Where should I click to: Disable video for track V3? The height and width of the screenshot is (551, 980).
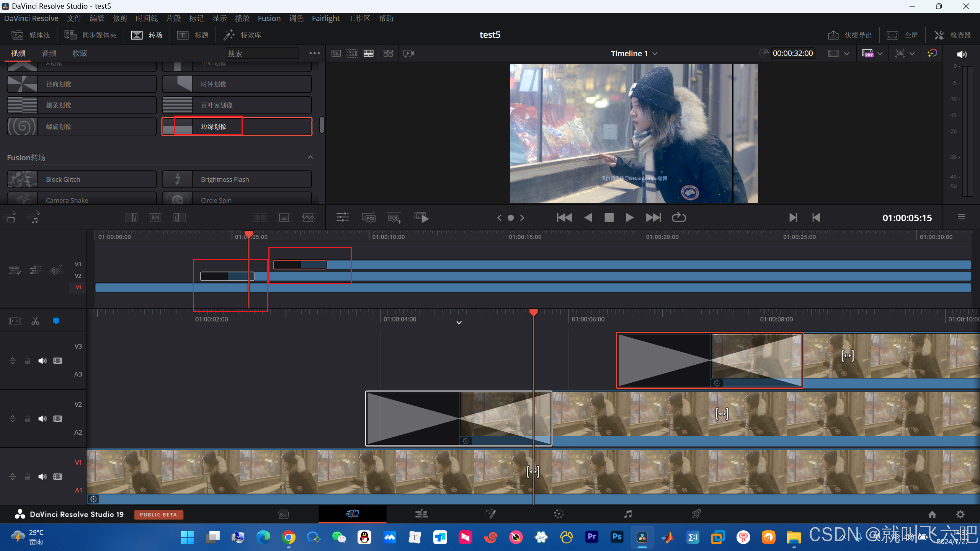point(58,361)
